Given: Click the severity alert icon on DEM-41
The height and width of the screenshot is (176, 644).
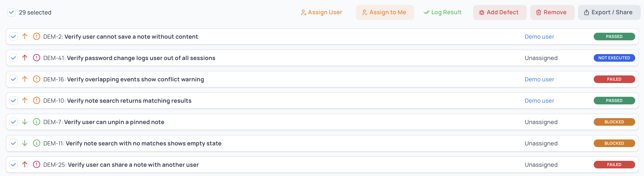Looking at the screenshot, I should point(37,58).
